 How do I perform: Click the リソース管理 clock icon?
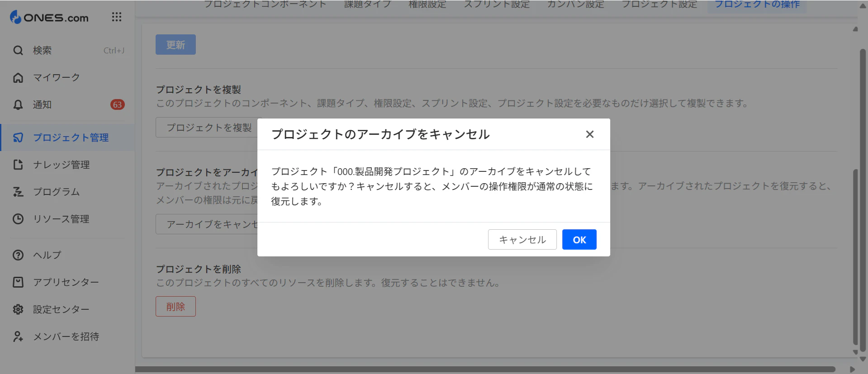click(18, 219)
